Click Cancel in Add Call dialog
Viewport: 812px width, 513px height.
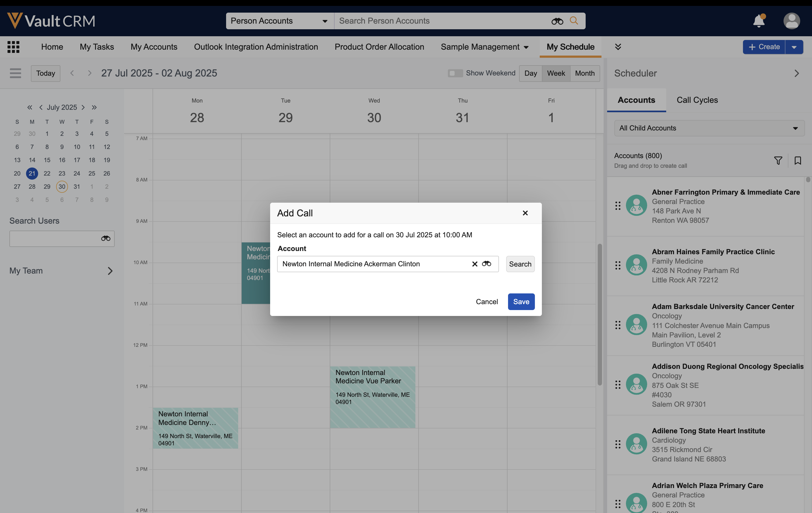point(486,302)
